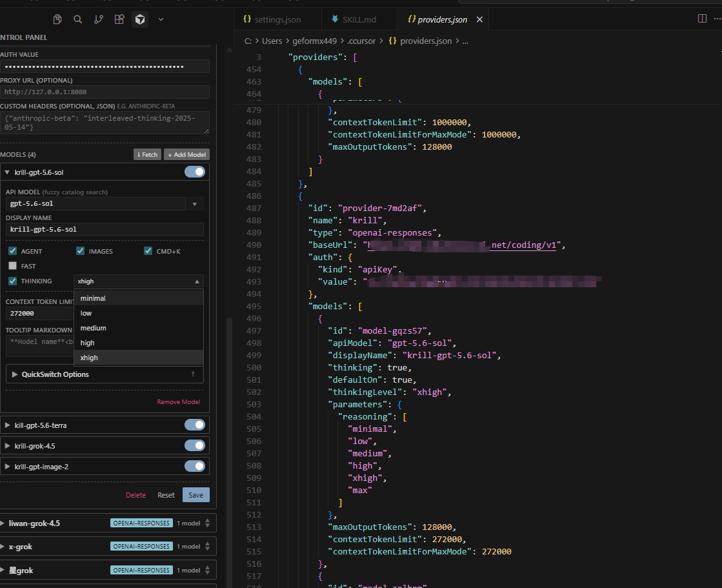Toggle the krill-grok-4.5 switch

point(195,445)
